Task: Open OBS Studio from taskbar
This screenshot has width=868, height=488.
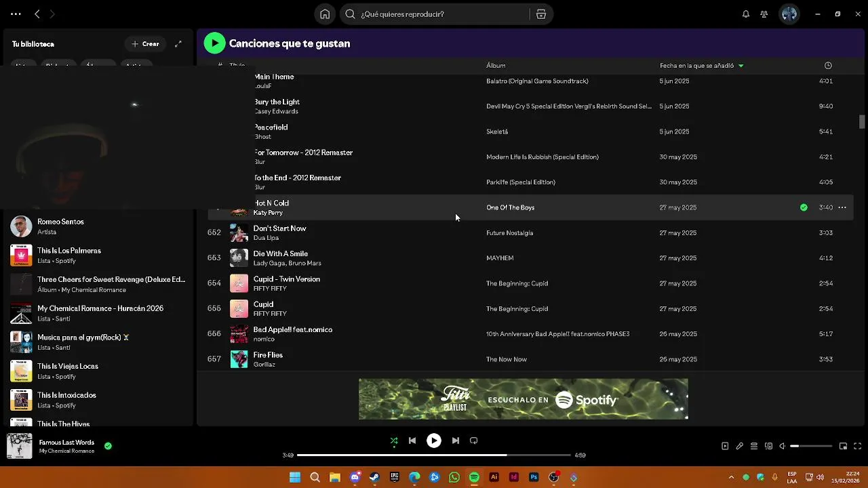Action: (x=554, y=477)
